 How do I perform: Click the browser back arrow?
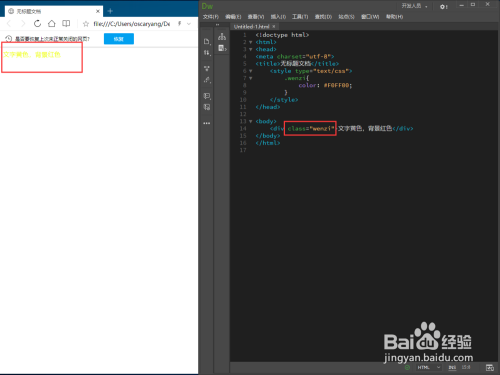pos(9,24)
